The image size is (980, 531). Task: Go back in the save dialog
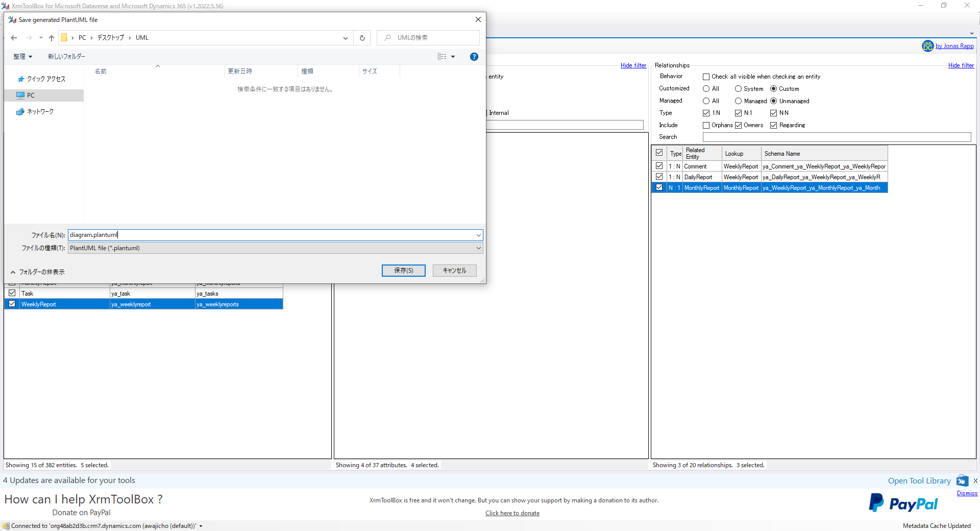(x=14, y=38)
